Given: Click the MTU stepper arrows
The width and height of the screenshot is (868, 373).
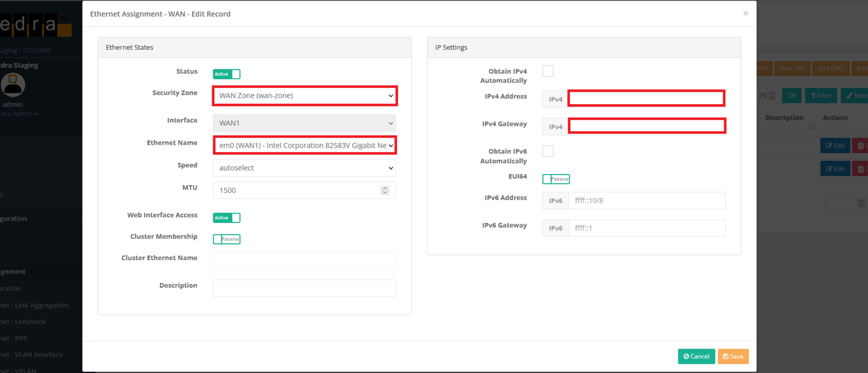Looking at the screenshot, I should pos(385,190).
